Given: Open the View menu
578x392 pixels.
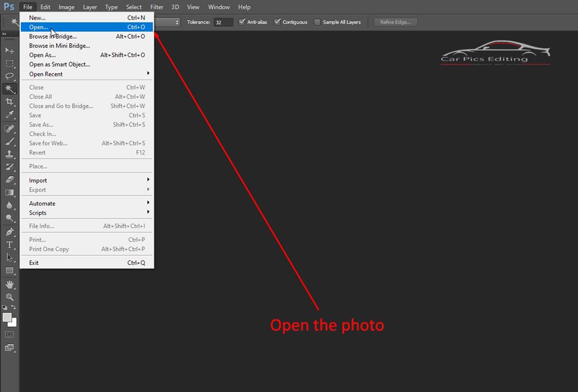Looking at the screenshot, I should (193, 7).
